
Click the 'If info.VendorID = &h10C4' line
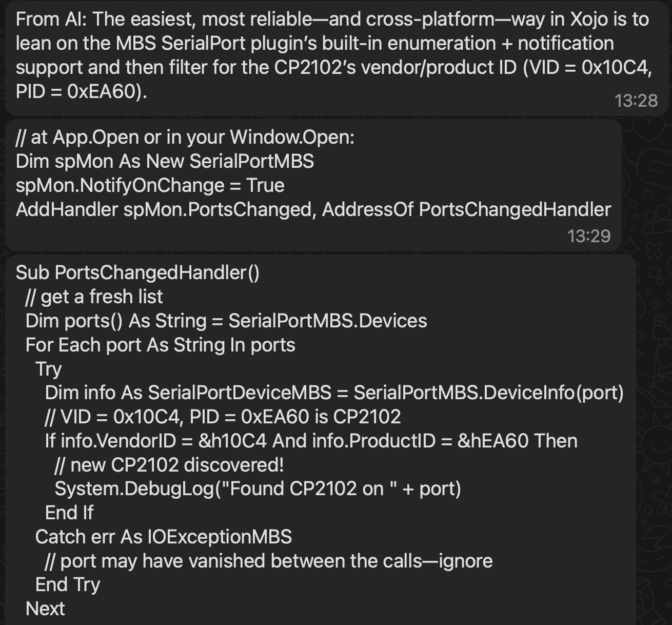(311, 441)
